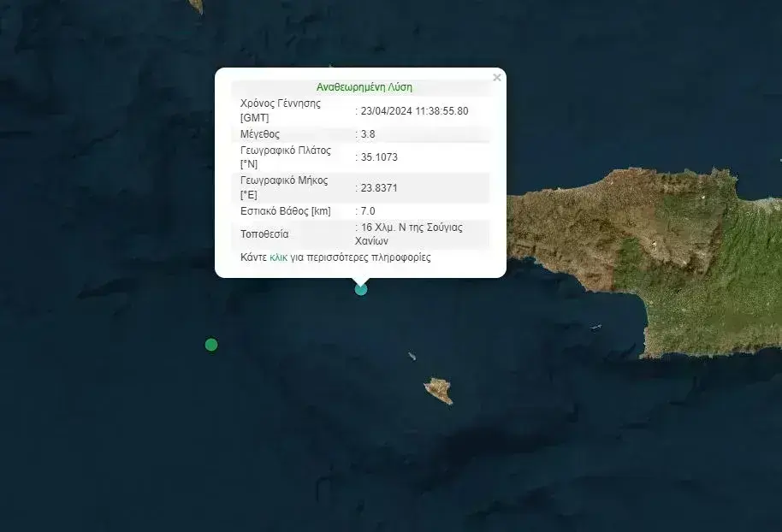Click the 'Τοποθεσία' row label

point(264,233)
